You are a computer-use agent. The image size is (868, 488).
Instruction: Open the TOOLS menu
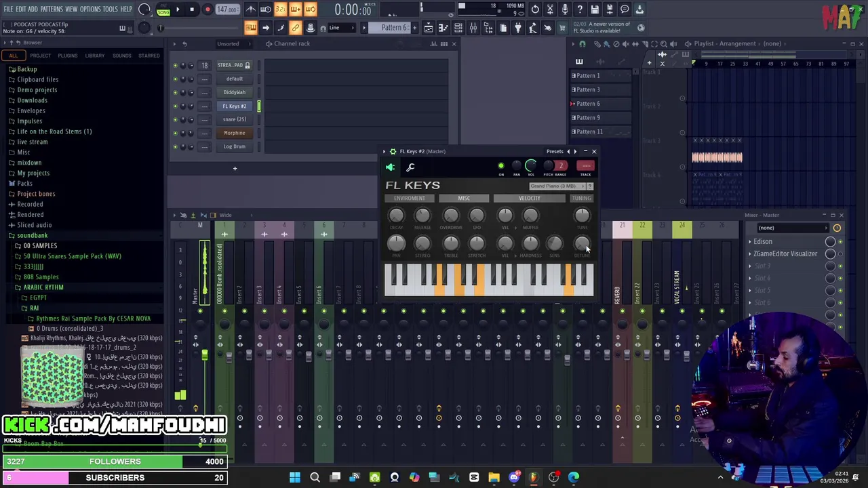tap(111, 9)
